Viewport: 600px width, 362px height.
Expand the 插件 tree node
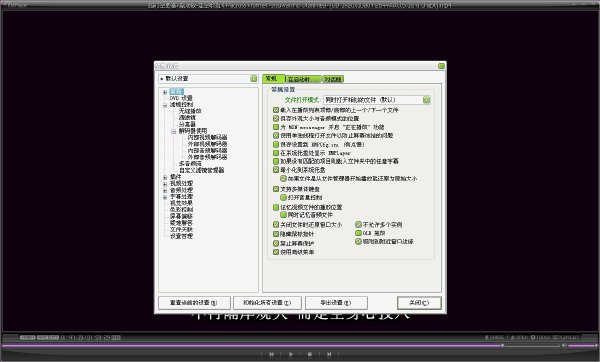tap(165, 178)
